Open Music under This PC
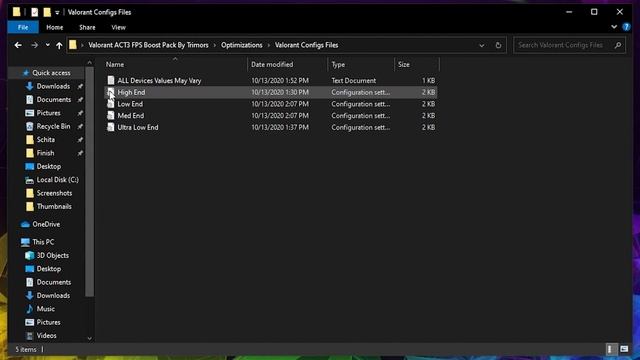Screen dimensions: 640x360 (x=45, y=309)
